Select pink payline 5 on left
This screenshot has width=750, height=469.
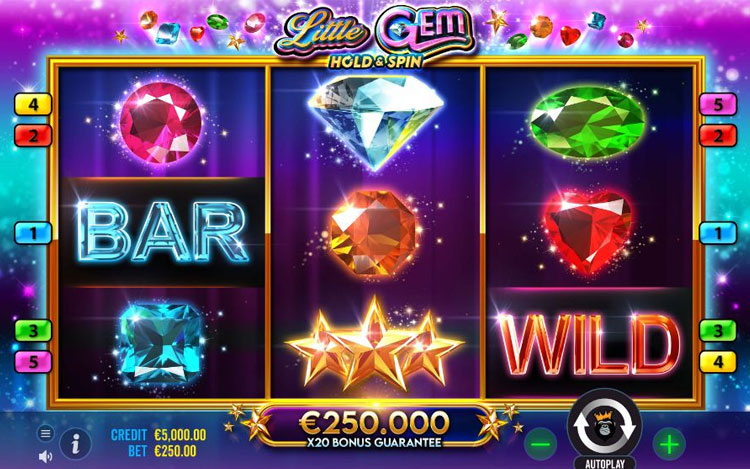(x=33, y=362)
